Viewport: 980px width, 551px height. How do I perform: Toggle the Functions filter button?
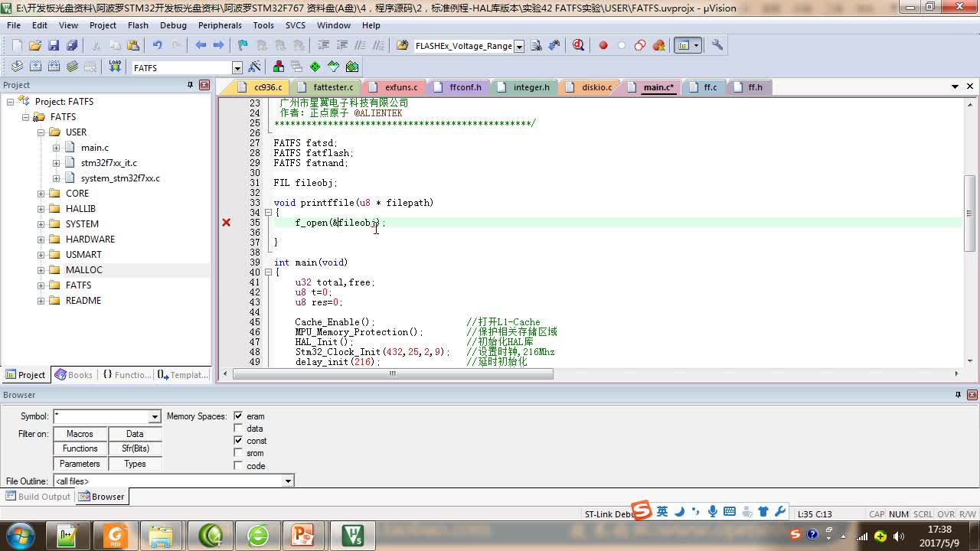click(x=80, y=448)
